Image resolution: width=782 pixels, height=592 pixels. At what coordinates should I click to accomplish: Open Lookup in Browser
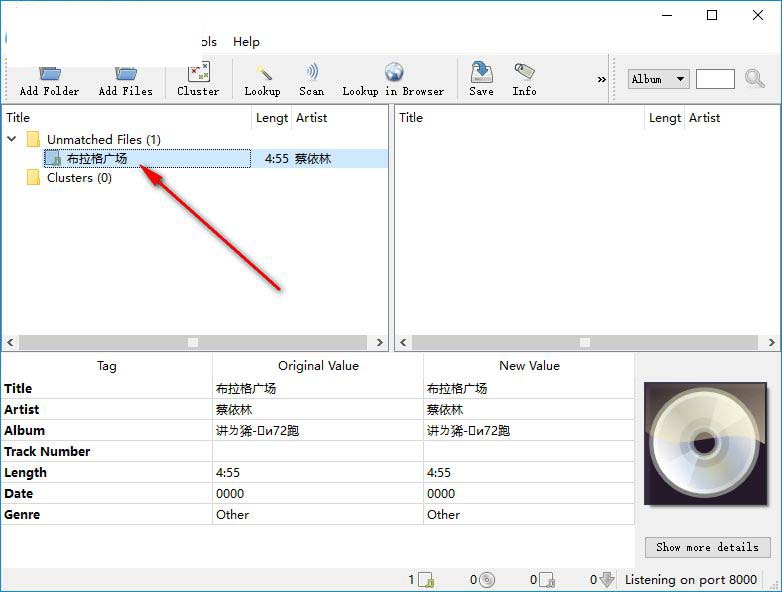tap(393, 79)
